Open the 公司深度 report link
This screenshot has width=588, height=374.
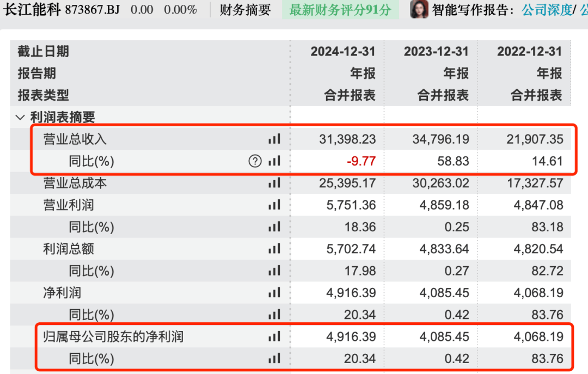[x=546, y=10]
